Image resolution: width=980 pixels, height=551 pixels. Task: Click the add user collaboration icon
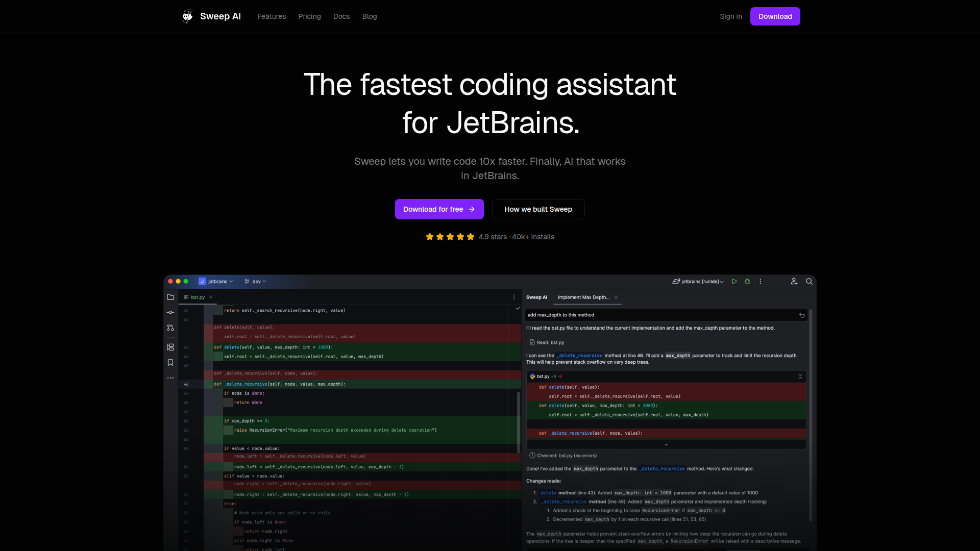point(794,282)
